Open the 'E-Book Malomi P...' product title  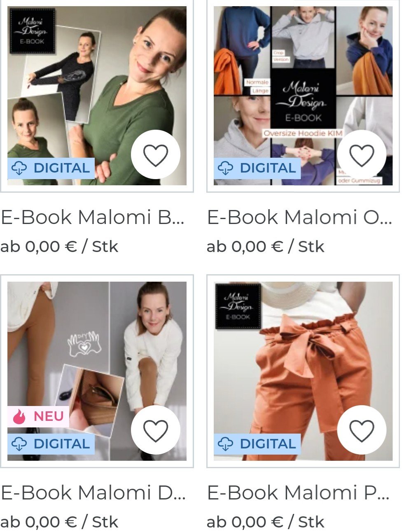pyautogui.click(x=298, y=492)
